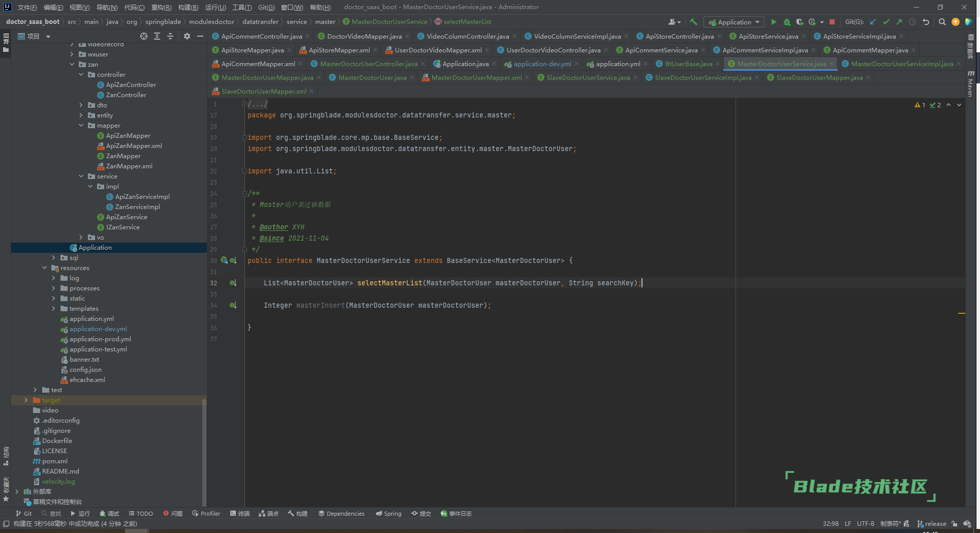The width and height of the screenshot is (980, 533).
Task: Open the Database side panel icon
Action: (x=971, y=47)
